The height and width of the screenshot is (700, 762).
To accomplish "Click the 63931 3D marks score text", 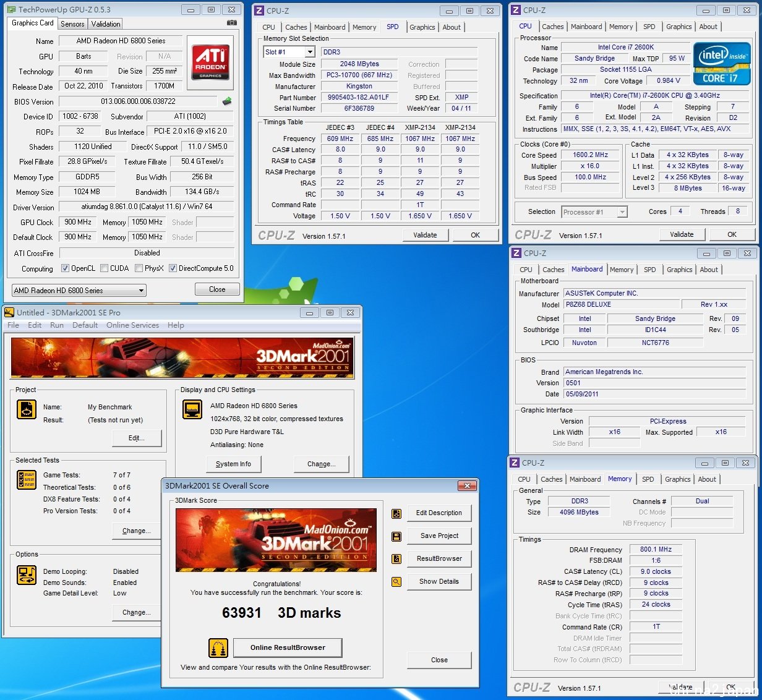I will [281, 613].
